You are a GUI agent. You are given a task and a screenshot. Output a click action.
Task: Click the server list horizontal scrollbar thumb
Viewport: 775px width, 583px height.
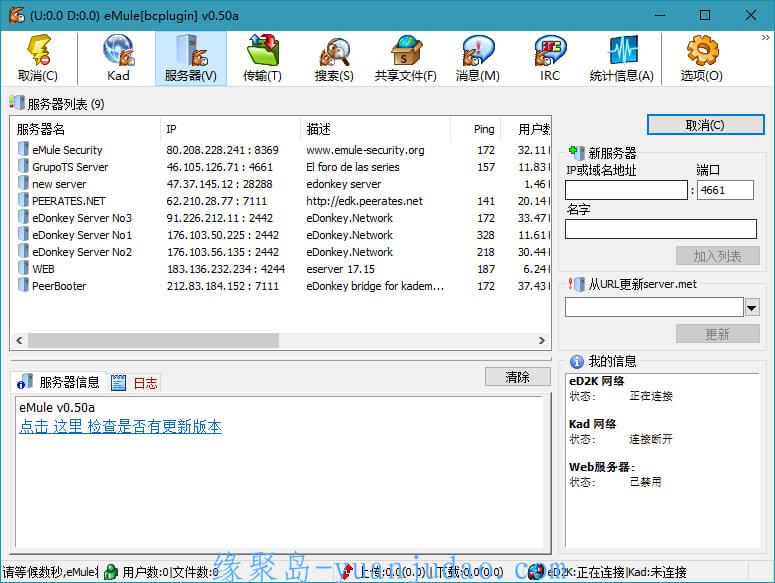[x=153, y=340]
